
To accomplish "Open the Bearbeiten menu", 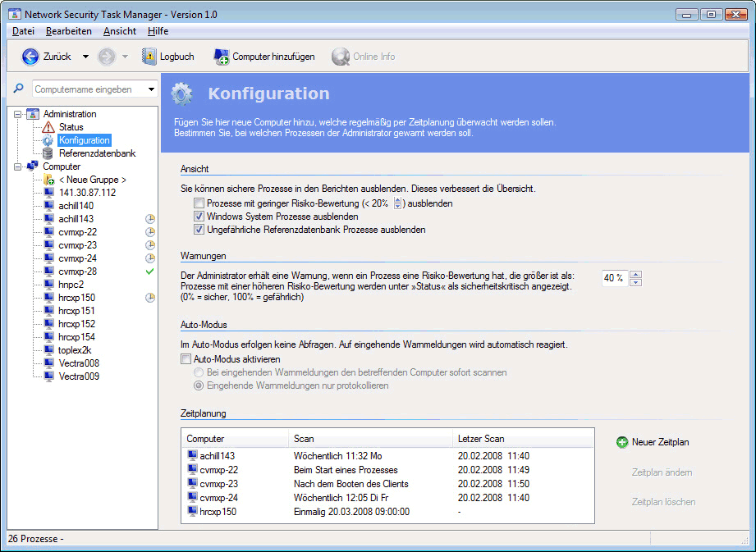I will (x=68, y=30).
